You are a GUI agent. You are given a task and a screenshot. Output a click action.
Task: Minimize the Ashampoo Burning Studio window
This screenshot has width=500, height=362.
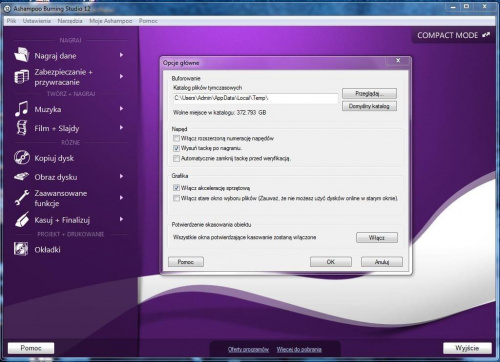[453, 7]
